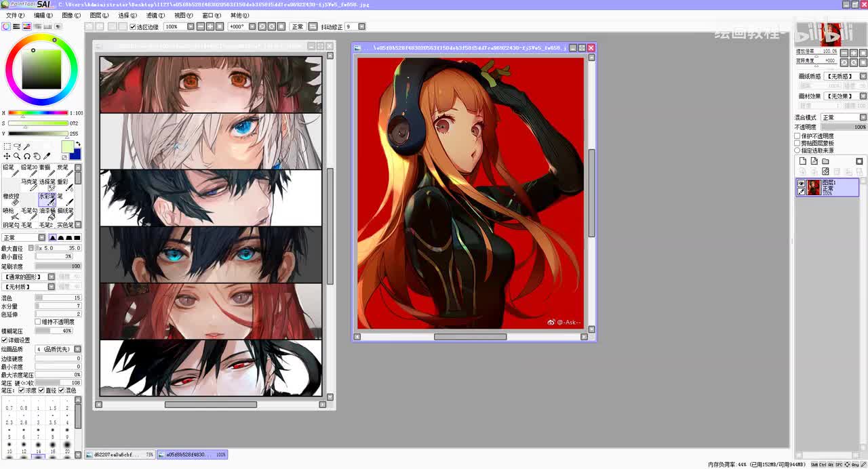Adjust the layer 不透明度 opacity slider
868x469 pixels.
tap(844, 127)
